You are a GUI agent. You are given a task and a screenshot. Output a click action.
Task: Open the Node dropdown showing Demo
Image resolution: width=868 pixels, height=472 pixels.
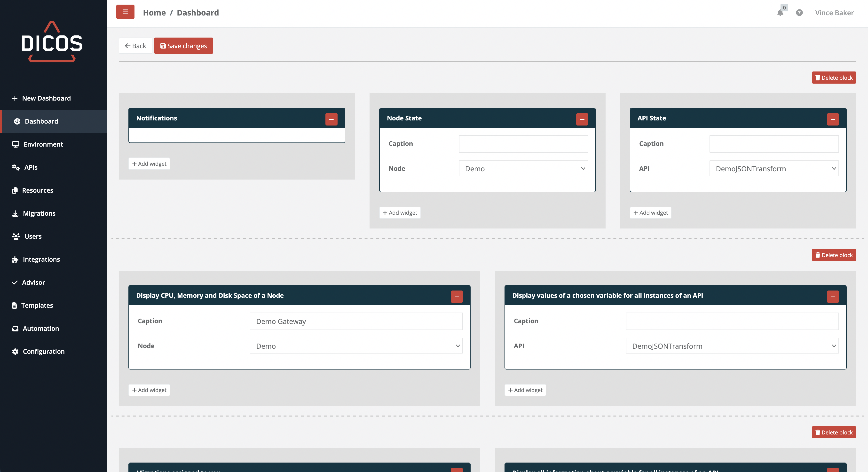tap(523, 168)
